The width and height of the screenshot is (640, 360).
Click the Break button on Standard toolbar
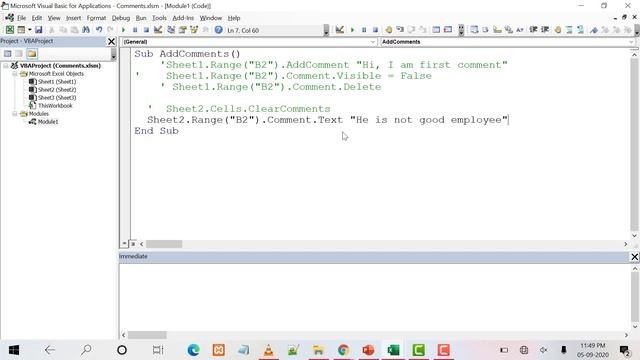tap(135, 30)
